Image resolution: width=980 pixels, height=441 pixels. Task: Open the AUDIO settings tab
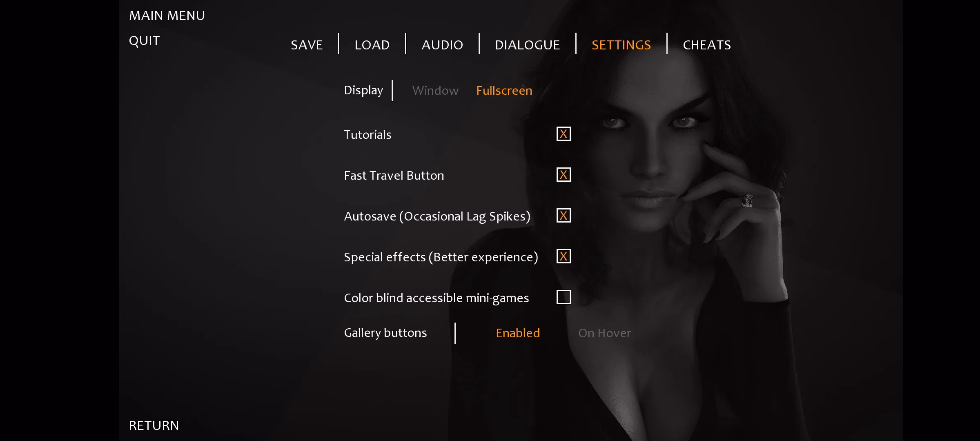tap(442, 45)
